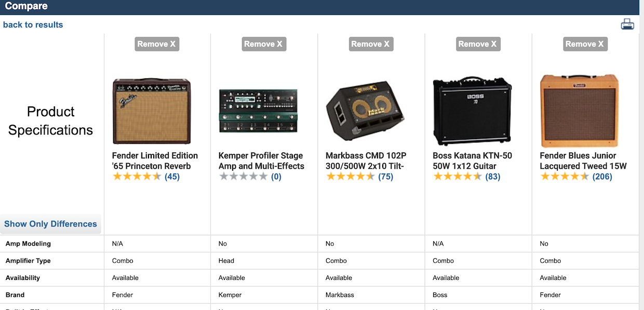This screenshot has width=644, height=310.
Task: Click the Markbass CMD 102P product image
Action: (x=364, y=110)
